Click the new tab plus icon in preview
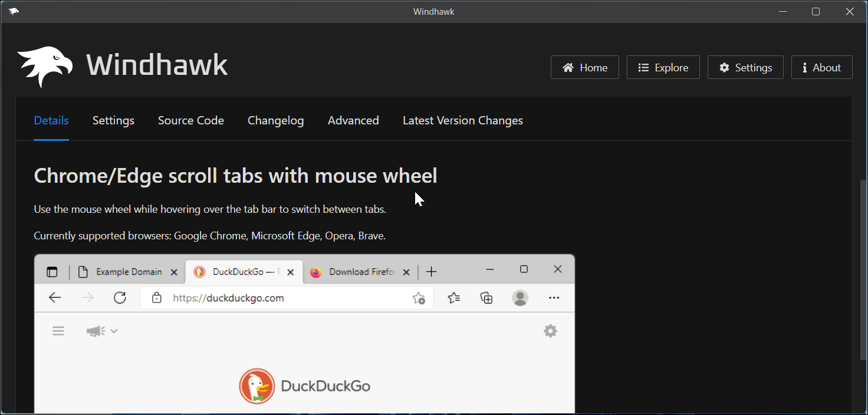This screenshot has height=415, width=868. click(431, 272)
